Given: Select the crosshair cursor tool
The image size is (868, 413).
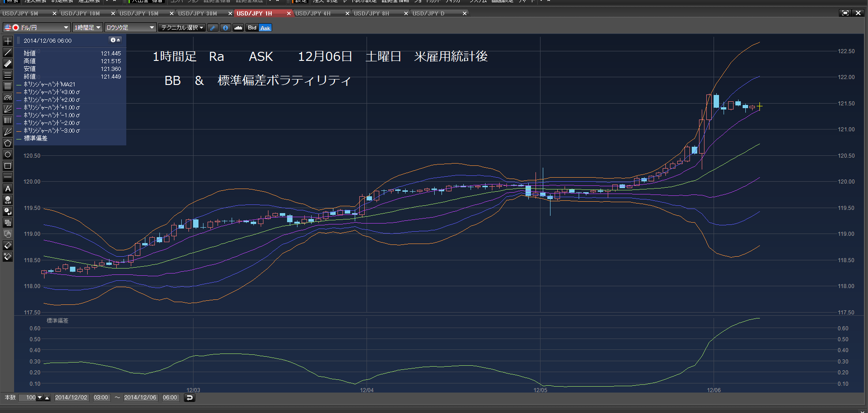Looking at the screenshot, I should pyautogui.click(x=8, y=41).
